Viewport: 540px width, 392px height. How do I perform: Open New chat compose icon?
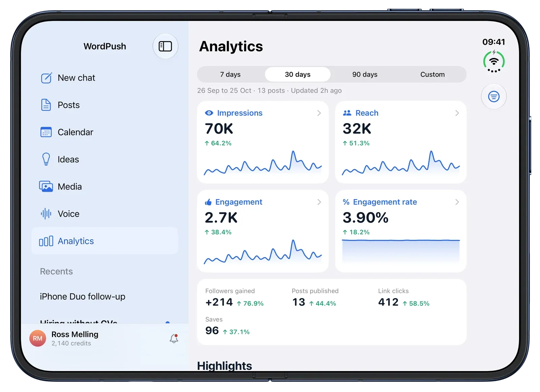(x=46, y=78)
